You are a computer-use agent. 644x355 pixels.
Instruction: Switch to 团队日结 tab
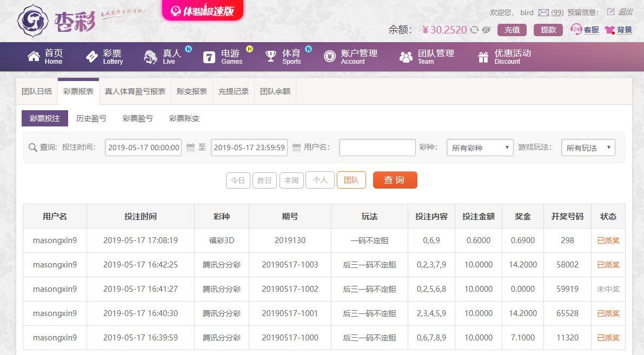click(x=37, y=91)
